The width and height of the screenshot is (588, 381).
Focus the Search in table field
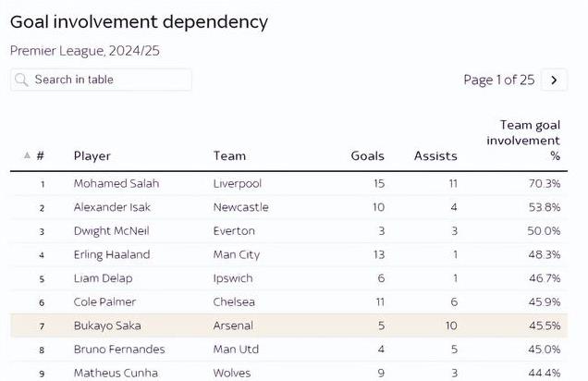101,80
